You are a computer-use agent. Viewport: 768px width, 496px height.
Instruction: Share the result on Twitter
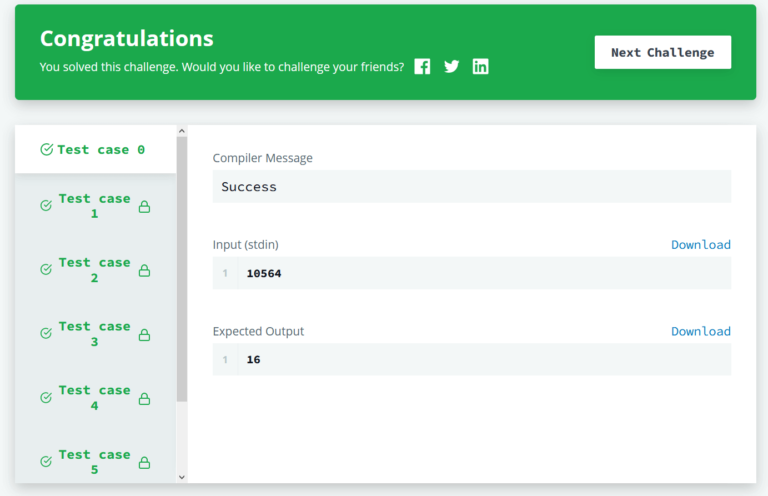click(452, 67)
